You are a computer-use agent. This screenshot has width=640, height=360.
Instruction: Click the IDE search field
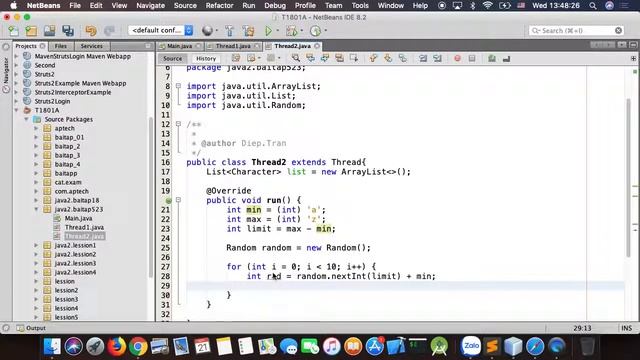coord(576,31)
